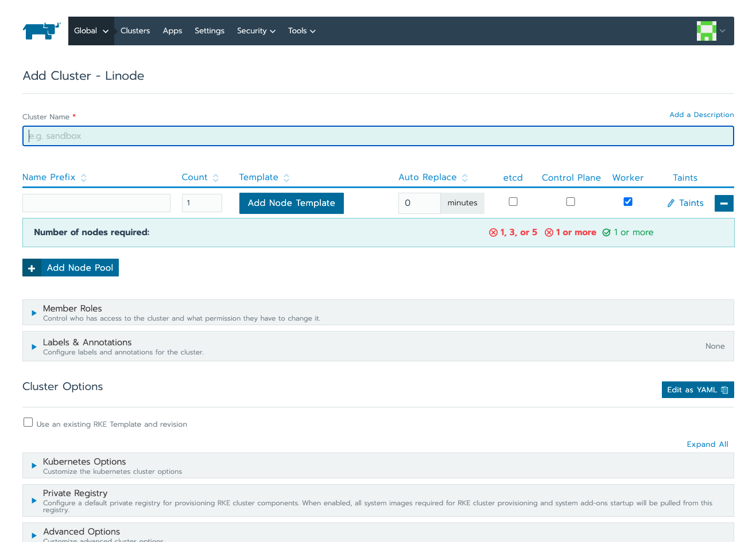Remove the node pool using the minus icon
The width and height of the screenshot is (756, 542).
(x=724, y=203)
